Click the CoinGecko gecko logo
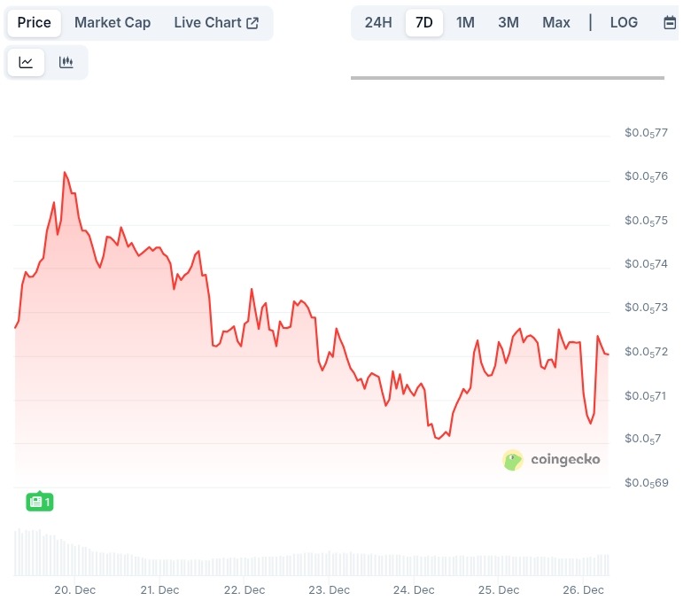 512,459
